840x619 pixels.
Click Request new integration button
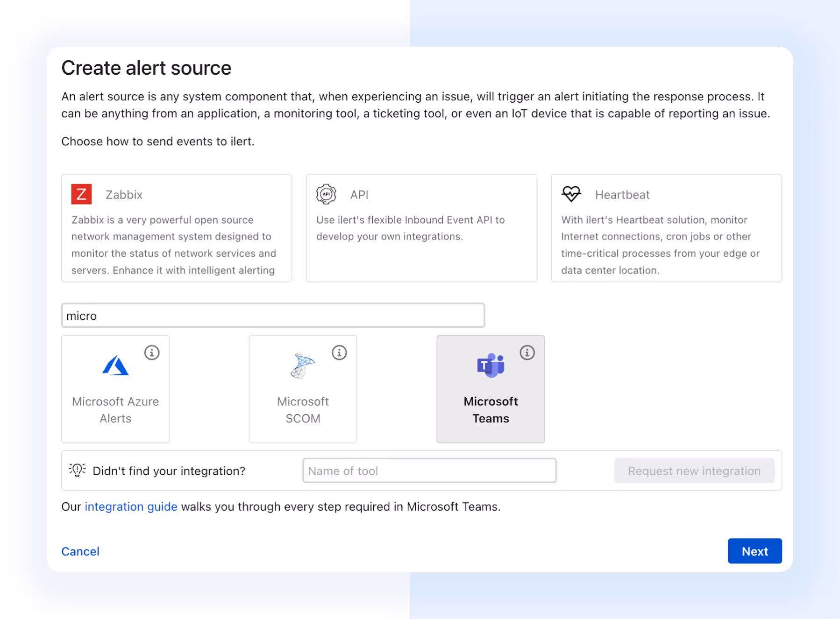point(694,471)
